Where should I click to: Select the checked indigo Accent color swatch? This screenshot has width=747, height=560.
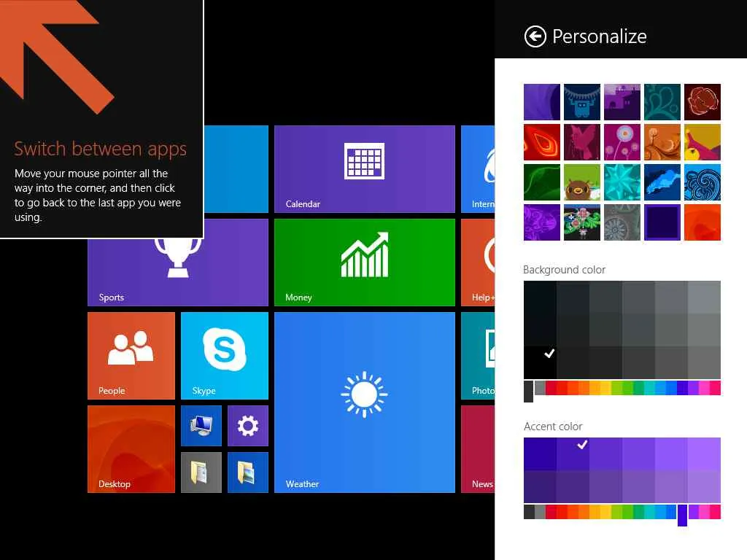pos(573,454)
